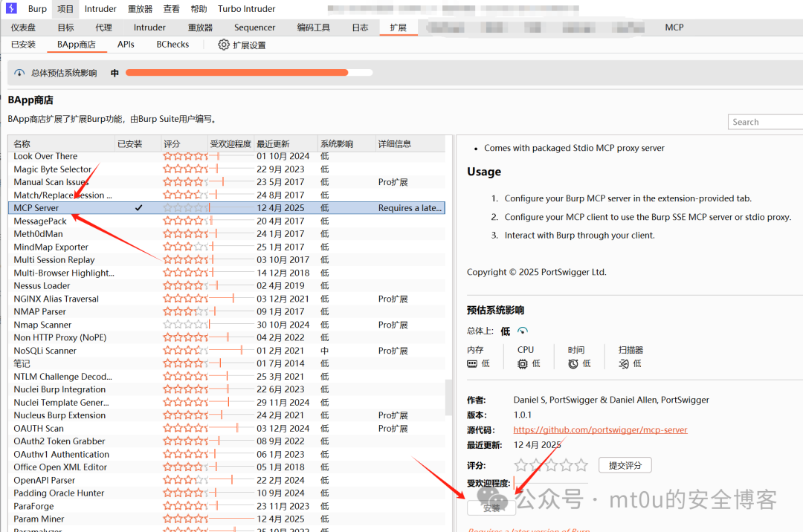Switch to the 编码工具 tab
This screenshot has width=803, height=532.
[x=314, y=27]
